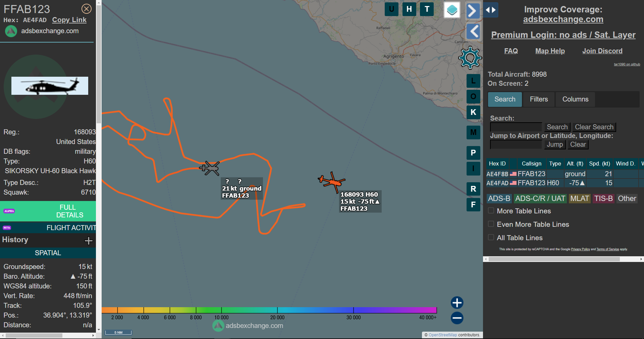Enable More Table Lines checkbox
The width and height of the screenshot is (644, 339).
click(491, 211)
